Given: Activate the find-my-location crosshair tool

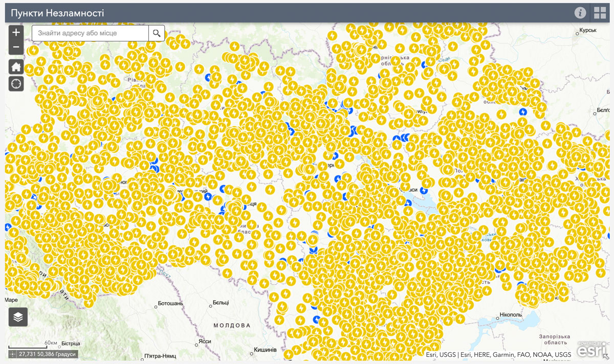Looking at the screenshot, I should tap(16, 83).
